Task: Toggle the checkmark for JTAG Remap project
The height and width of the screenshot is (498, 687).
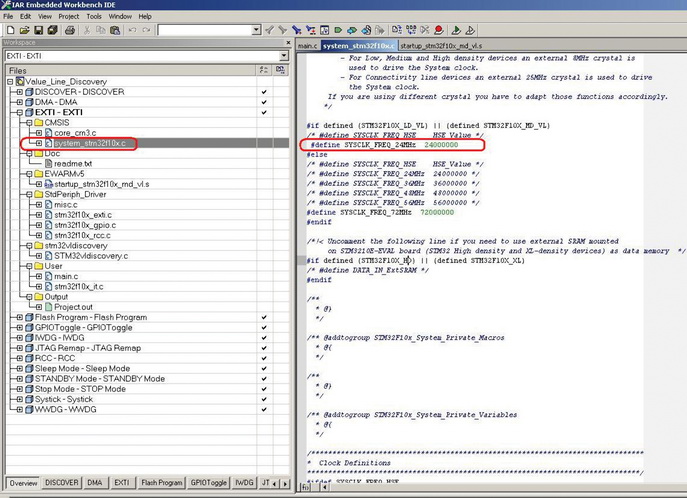Action: [x=264, y=348]
